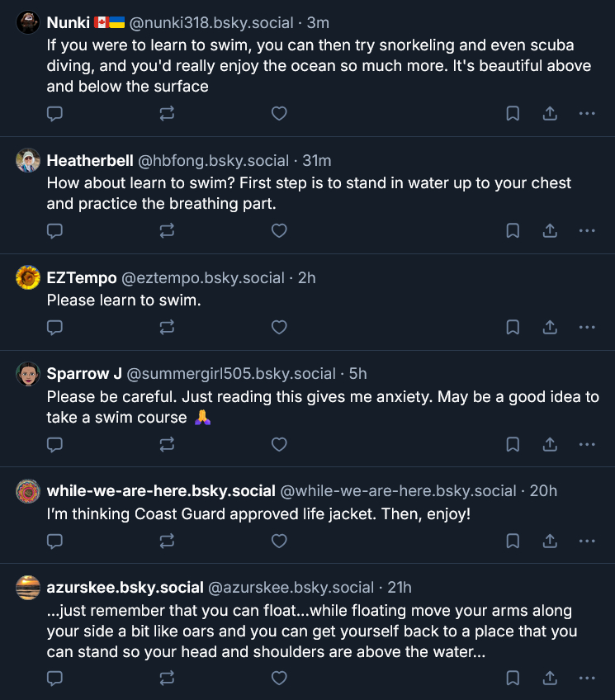Bookmark Sparrow J's post
The image size is (615, 700).
pyautogui.click(x=513, y=445)
